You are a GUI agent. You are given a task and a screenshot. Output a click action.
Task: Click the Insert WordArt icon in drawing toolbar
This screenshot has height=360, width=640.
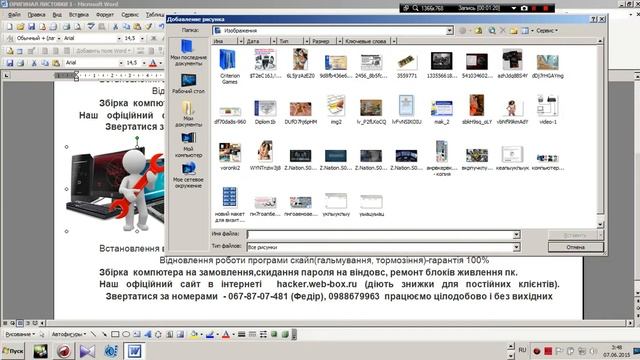click(147, 334)
